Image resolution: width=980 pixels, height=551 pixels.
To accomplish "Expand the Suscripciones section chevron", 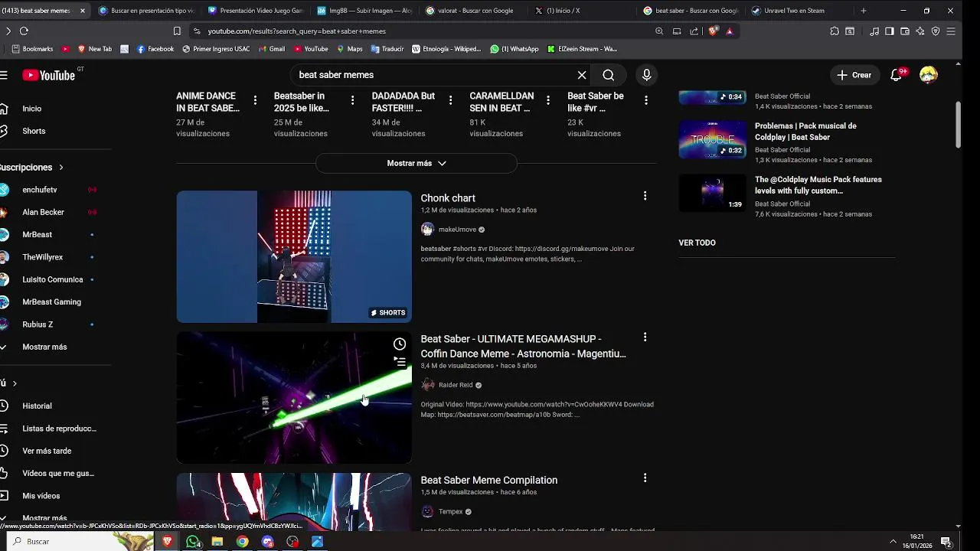I will (61, 168).
